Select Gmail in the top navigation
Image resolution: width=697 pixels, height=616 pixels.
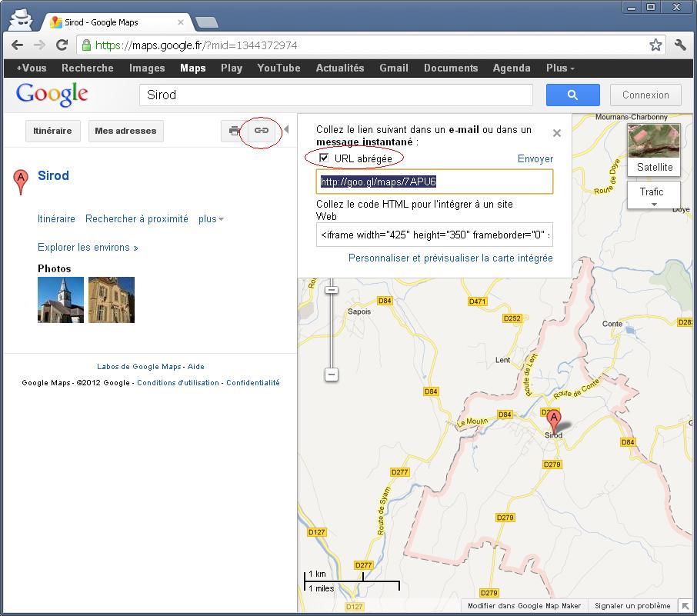[393, 68]
